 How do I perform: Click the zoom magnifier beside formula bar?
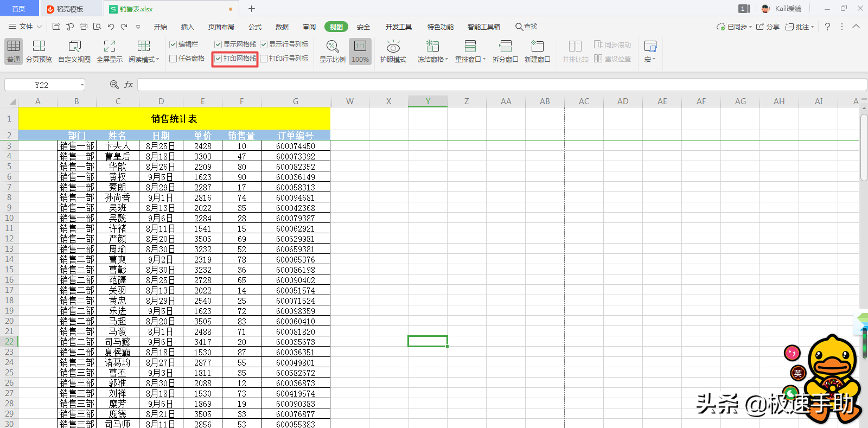pyautogui.click(x=114, y=85)
